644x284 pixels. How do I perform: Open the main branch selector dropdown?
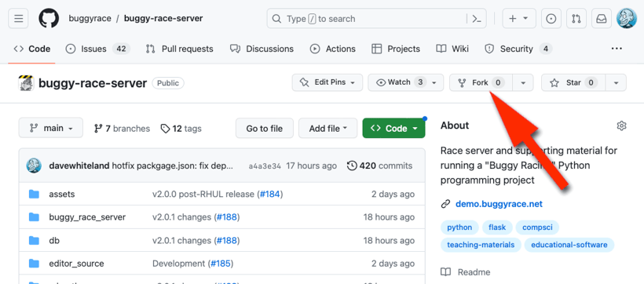point(51,128)
